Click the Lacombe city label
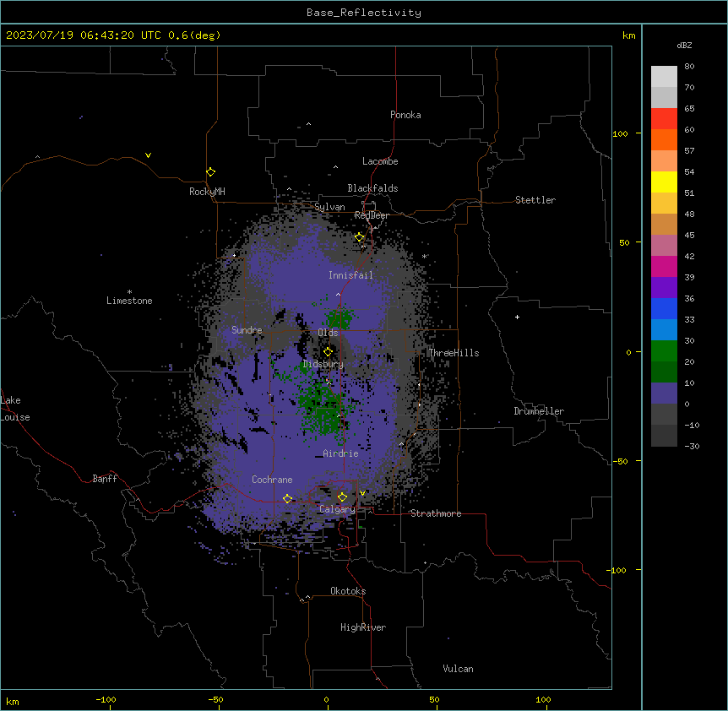The width and height of the screenshot is (728, 711). pyautogui.click(x=380, y=161)
